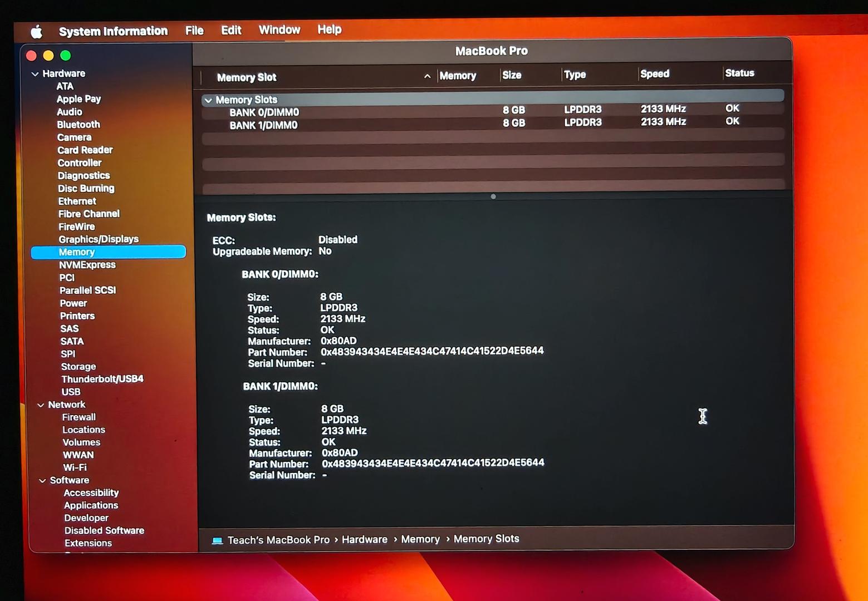Image resolution: width=868 pixels, height=601 pixels.
Task: Select Extensions under Software
Action: (x=88, y=543)
